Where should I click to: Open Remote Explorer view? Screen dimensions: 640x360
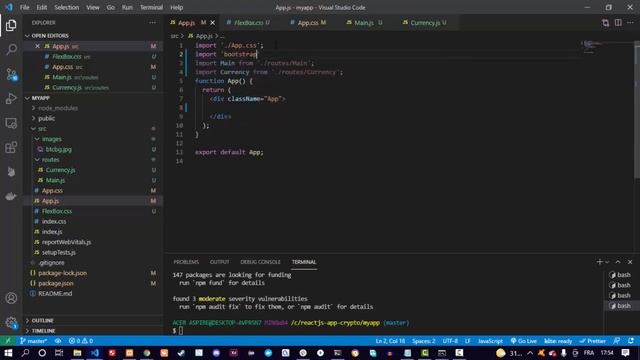pos(11,123)
